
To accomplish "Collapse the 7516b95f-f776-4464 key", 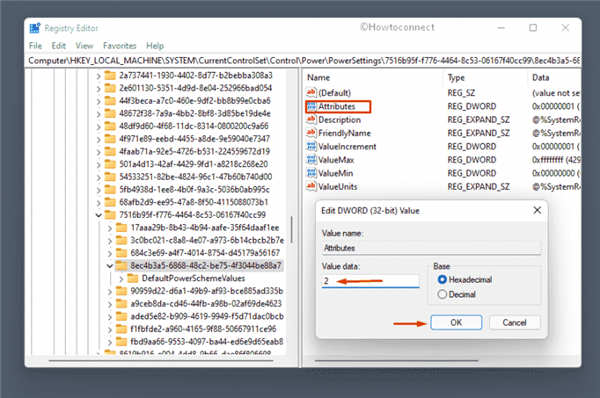I will click(x=98, y=215).
